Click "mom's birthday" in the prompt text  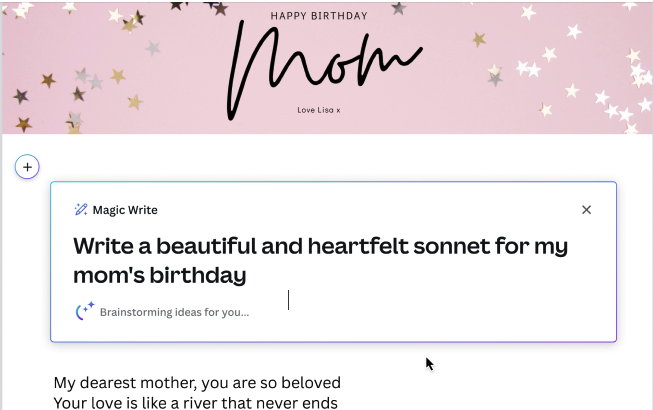coord(160,274)
